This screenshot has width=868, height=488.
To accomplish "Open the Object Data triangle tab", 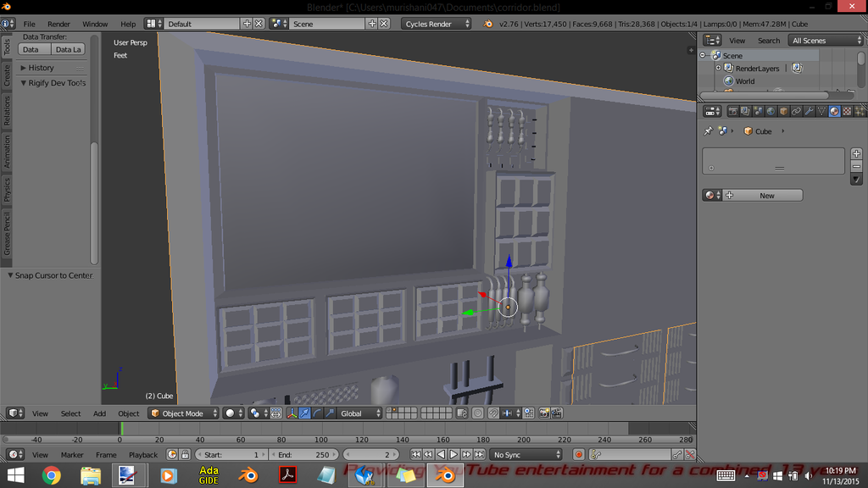I will 821,111.
